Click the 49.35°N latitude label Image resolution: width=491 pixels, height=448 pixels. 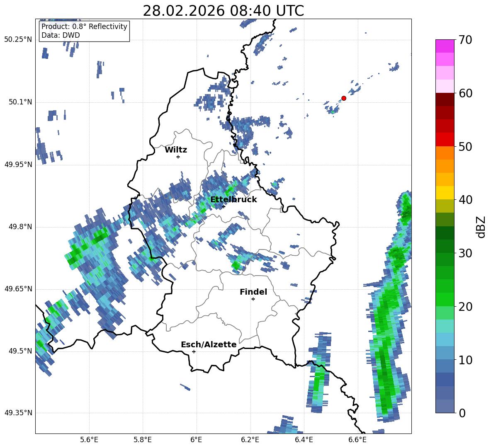[x=18, y=413]
